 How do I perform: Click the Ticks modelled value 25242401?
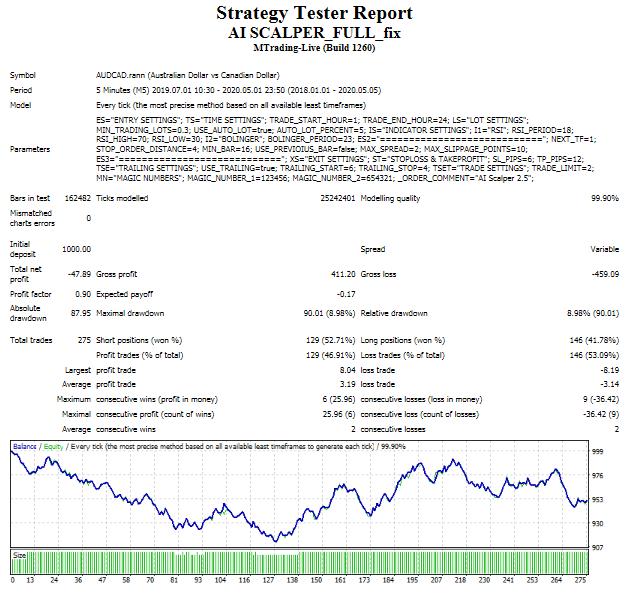tap(338, 198)
